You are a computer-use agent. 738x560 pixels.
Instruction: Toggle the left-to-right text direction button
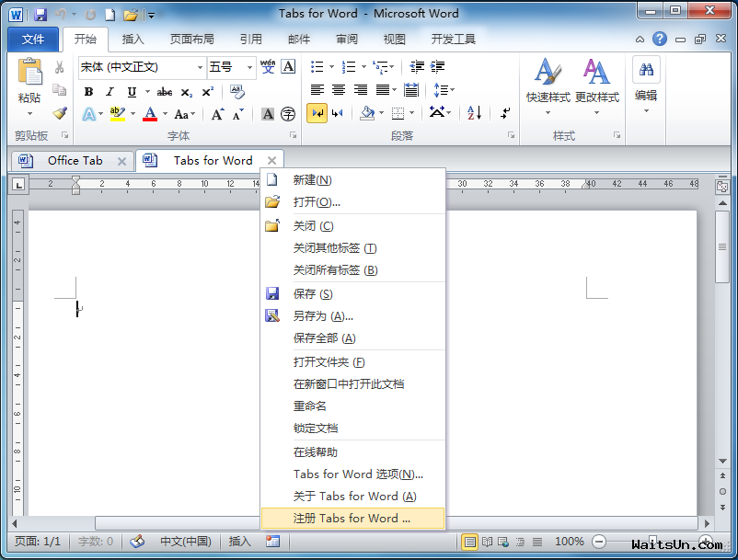(317, 113)
